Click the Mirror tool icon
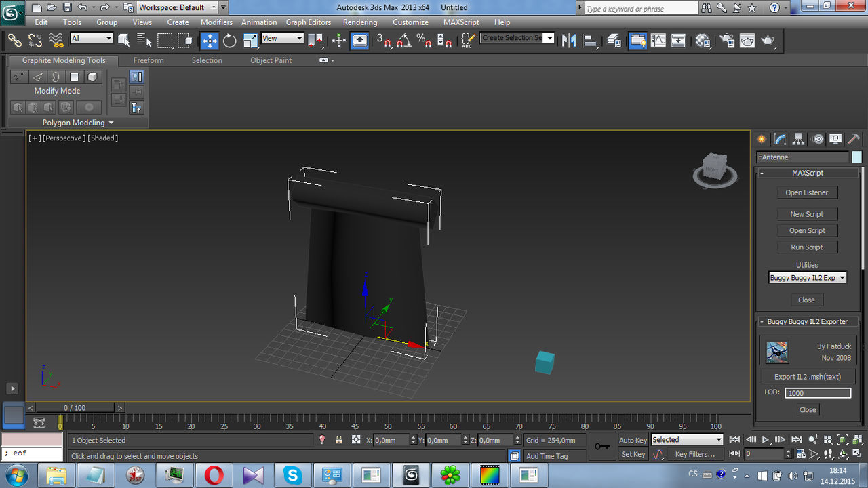Image resolution: width=868 pixels, height=488 pixels. coord(569,41)
